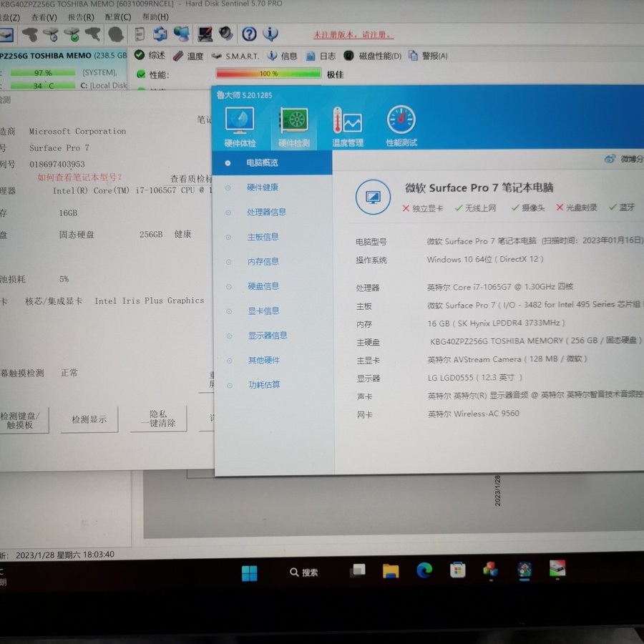The image size is (644, 644).
Task: Click the 微博 share icon
Action: (x=610, y=159)
